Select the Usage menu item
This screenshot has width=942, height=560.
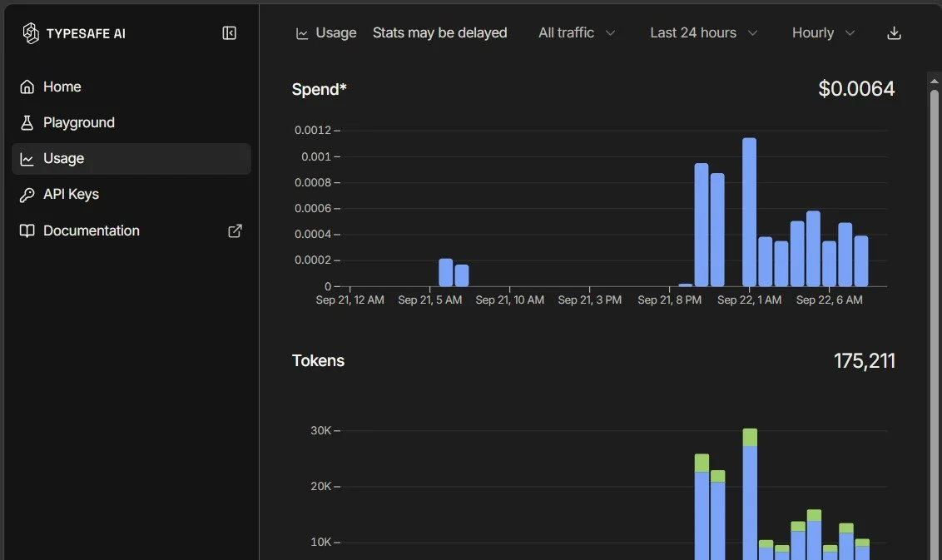[x=131, y=159]
